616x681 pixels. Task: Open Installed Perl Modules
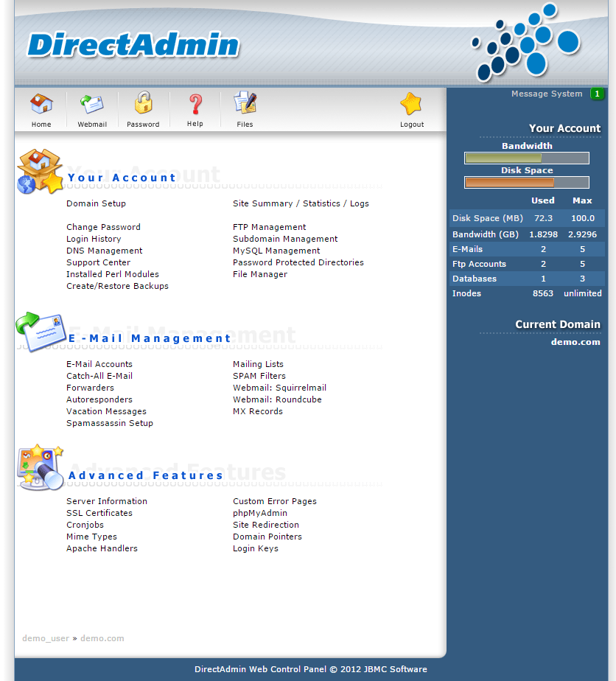pos(113,274)
